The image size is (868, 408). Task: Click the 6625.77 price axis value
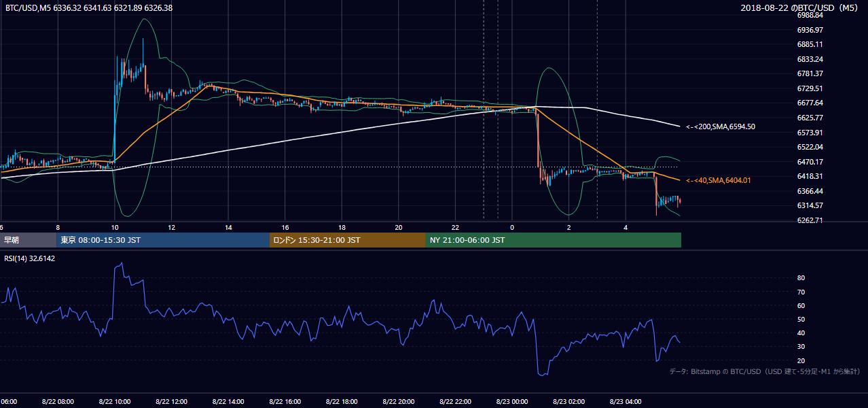coord(810,118)
